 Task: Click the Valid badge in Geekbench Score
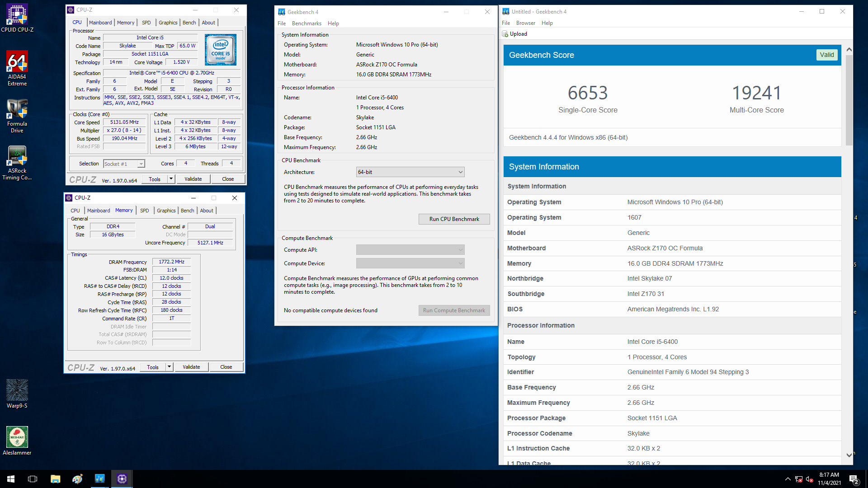pos(827,55)
